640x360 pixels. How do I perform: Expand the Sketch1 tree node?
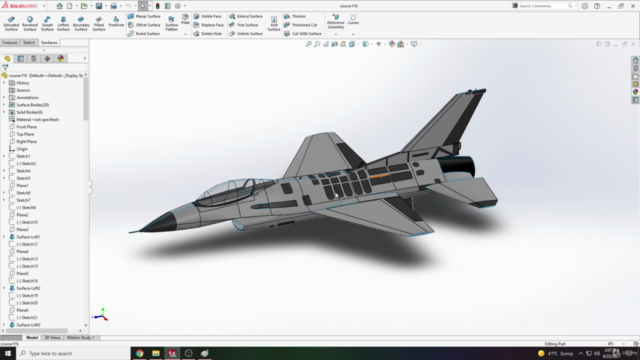(x=4, y=156)
